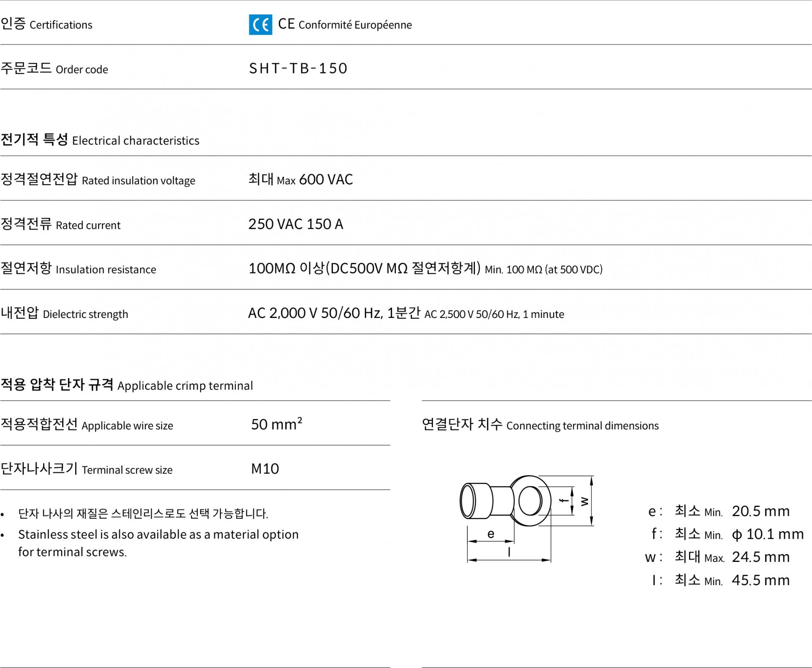The image size is (812, 668).
Task: Select the 50 mm² wire size value
Action: point(277,424)
